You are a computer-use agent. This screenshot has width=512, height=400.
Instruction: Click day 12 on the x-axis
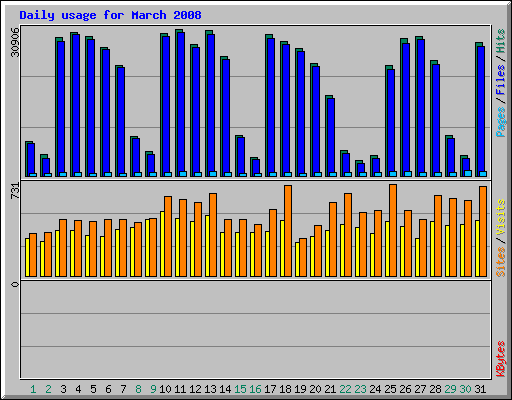[195, 389]
